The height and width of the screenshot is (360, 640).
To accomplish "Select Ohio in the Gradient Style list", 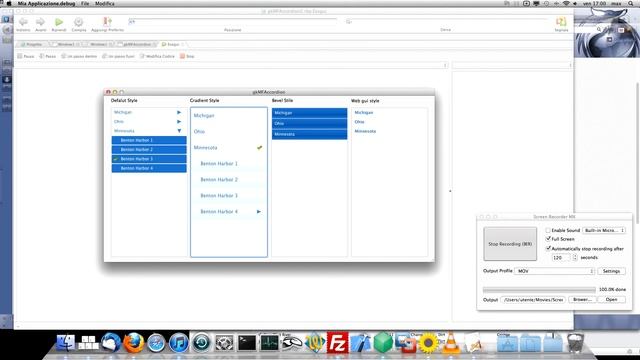I will click(x=229, y=131).
